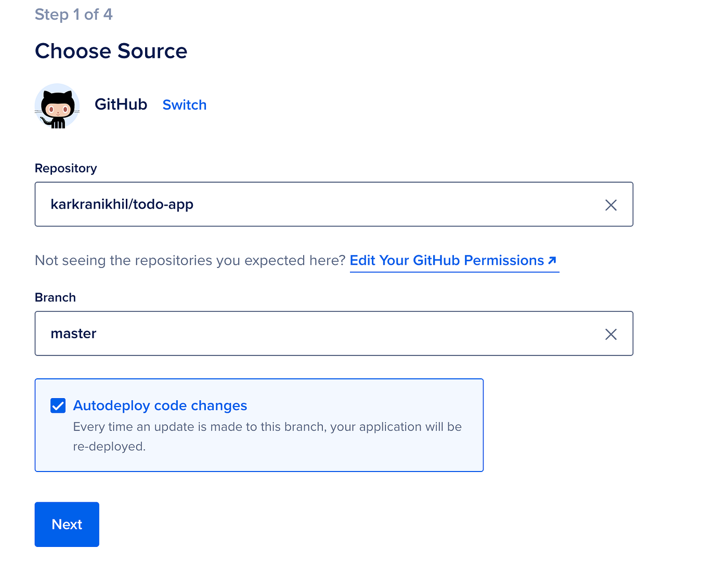Click the Choose Source heading

tap(111, 51)
